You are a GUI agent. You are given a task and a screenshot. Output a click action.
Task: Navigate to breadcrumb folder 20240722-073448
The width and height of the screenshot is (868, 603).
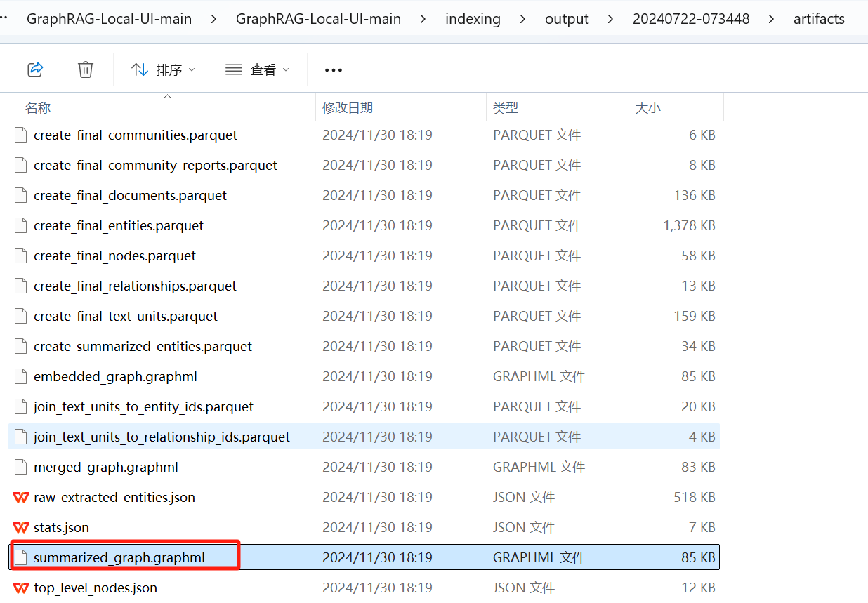[691, 19]
